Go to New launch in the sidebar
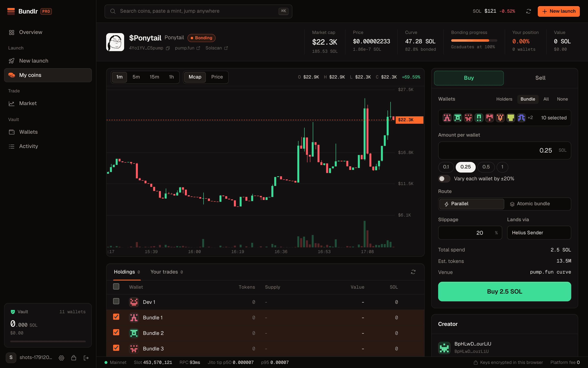 pos(48,61)
